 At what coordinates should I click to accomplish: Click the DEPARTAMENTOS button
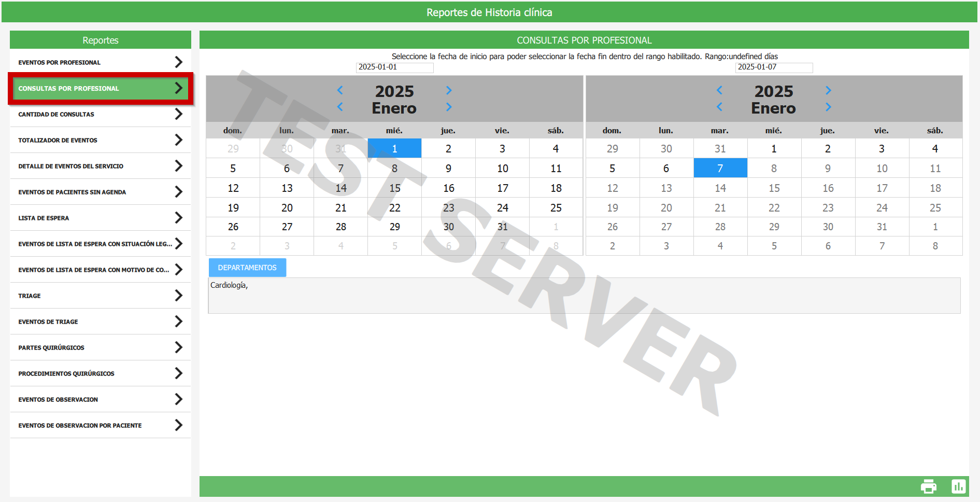[x=247, y=268]
